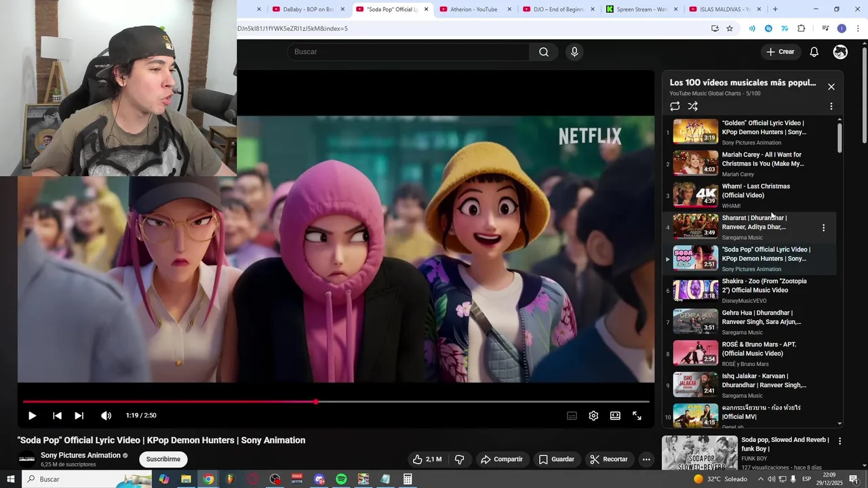Open more actions menu beside Recortar
Screen dimensions: 868x488
pyautogui.click(x=646, y=460)
